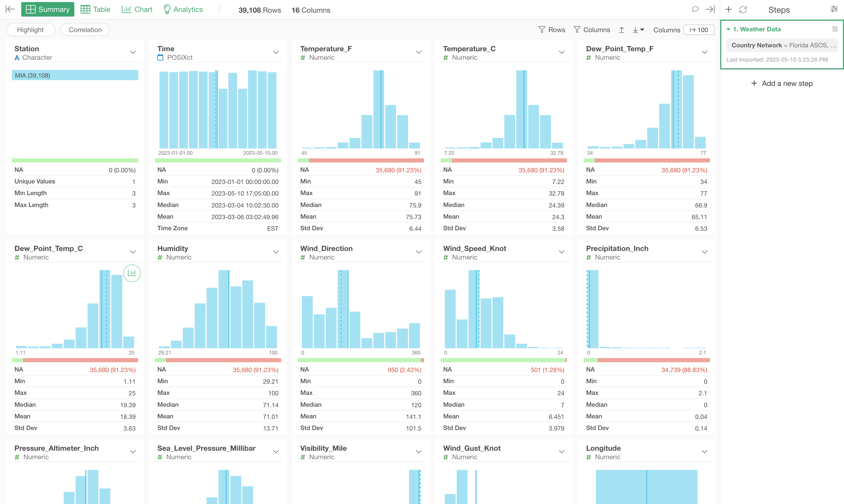This screenshot has height=504, width=844.
Task: Open the Humidity column menu
Action: click(x=276, y=252)
